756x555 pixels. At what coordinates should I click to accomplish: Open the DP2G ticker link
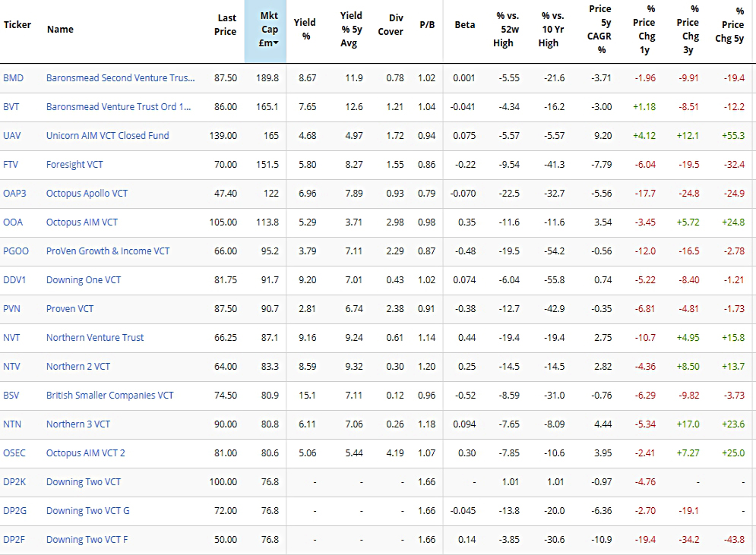pos(14,511)
